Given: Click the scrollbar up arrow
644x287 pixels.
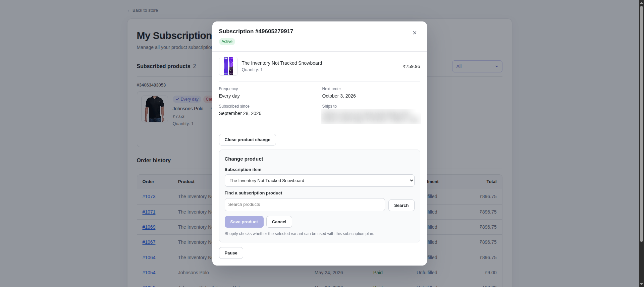Looking at the screenshot, I should point(641,3).
